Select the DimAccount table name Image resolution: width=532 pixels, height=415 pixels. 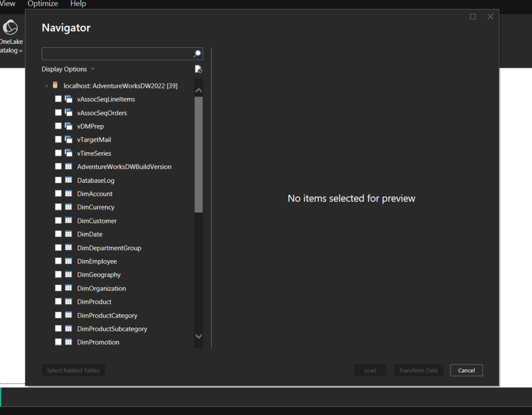(95, 194)
